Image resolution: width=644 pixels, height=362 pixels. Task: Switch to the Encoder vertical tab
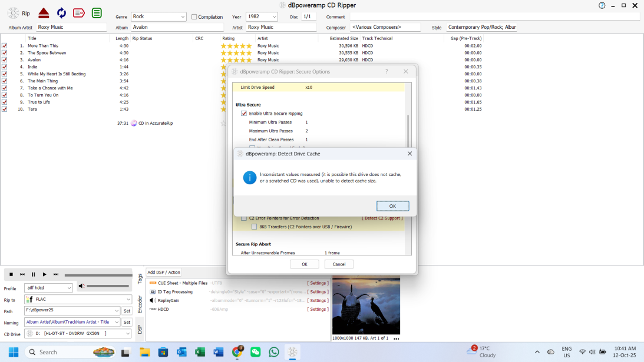140,304
